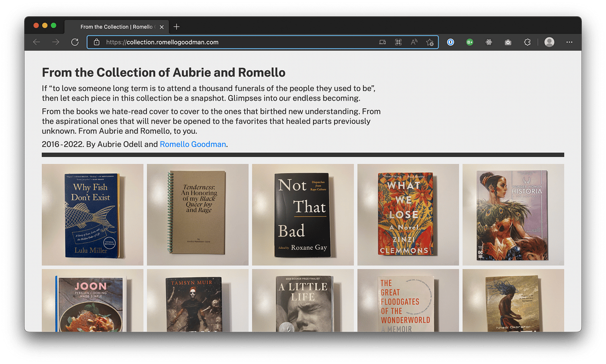The height and width of the screenshot is (364, 606).
Task: Open the user profile avatar
Action: [549, 42]
